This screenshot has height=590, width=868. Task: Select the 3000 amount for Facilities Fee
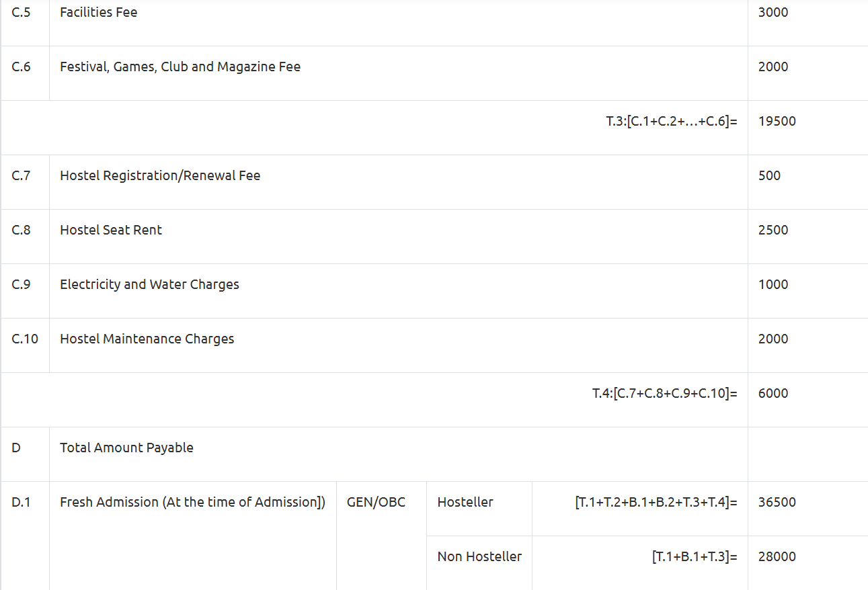coord(773,12)
